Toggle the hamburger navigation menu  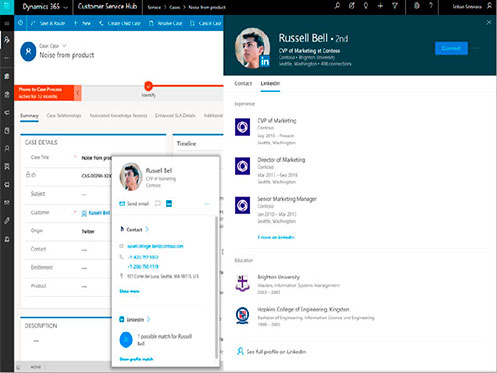click(x=7, y=23)
